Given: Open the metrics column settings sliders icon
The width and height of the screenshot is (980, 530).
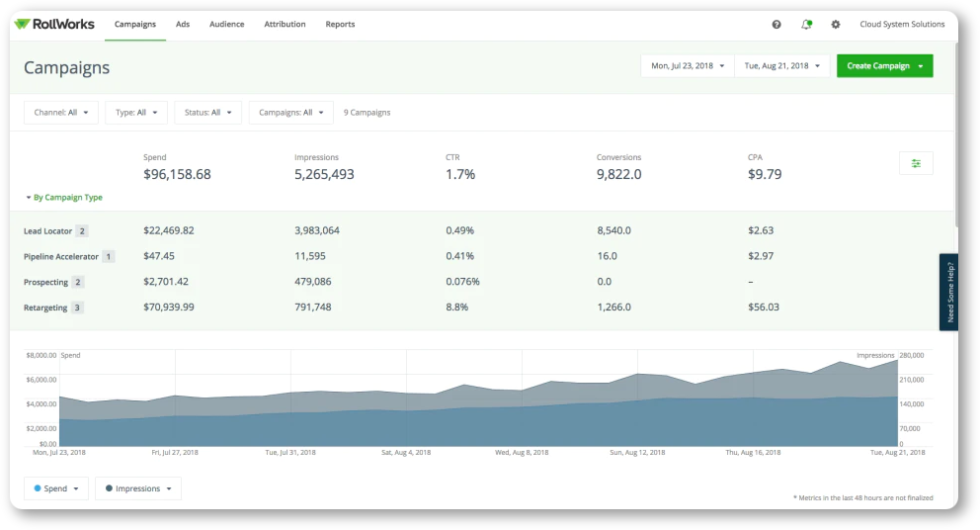Looking at the screenshot, I should (916, 163).
